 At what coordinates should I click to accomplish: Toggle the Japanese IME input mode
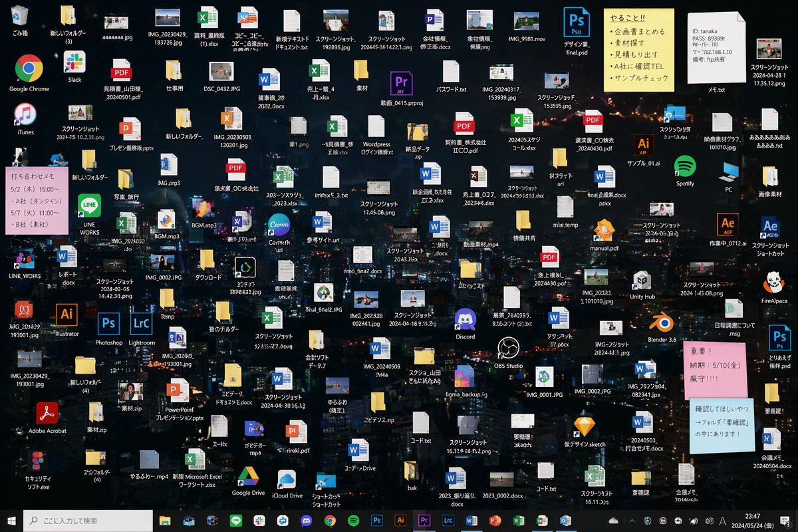pos(722,521)
